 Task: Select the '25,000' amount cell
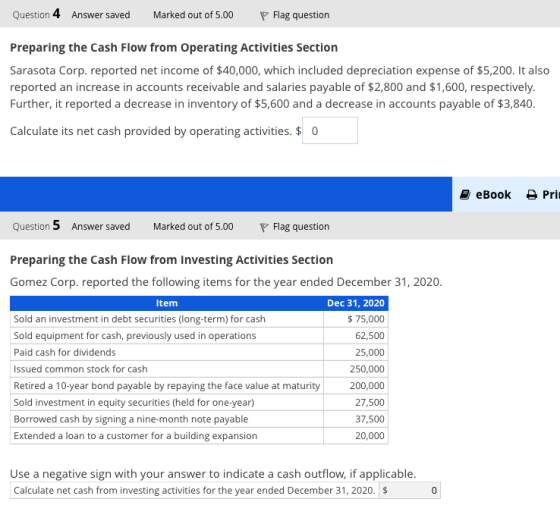click(x=356, y=352)
